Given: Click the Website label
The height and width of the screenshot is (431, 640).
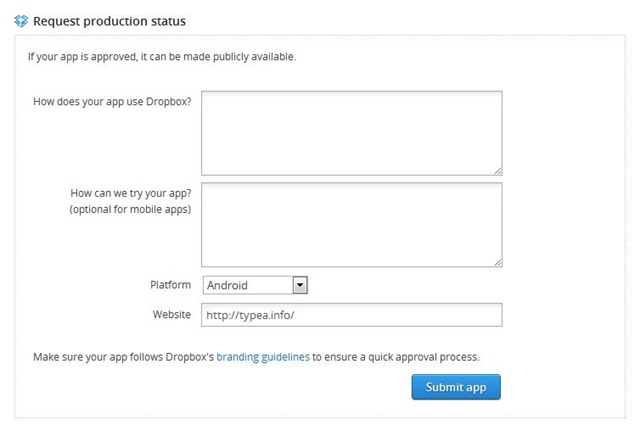Looking at the screenshot, I should coord(171,314).
